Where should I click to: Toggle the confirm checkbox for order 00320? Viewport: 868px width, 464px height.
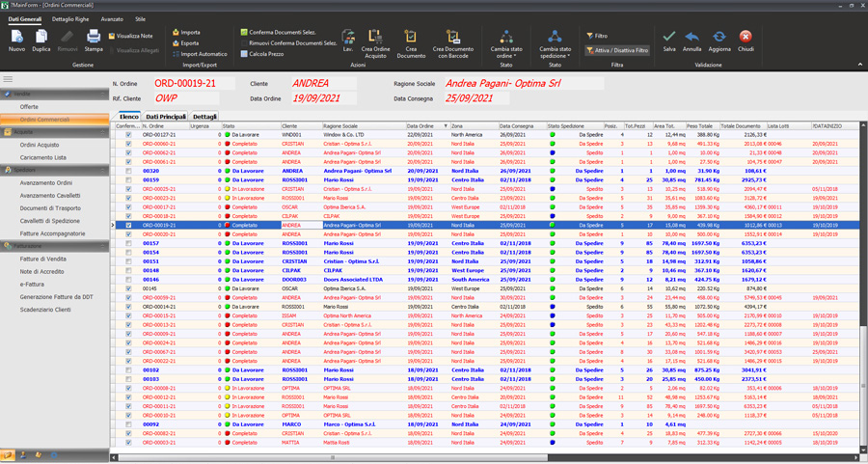click(128, 171)
